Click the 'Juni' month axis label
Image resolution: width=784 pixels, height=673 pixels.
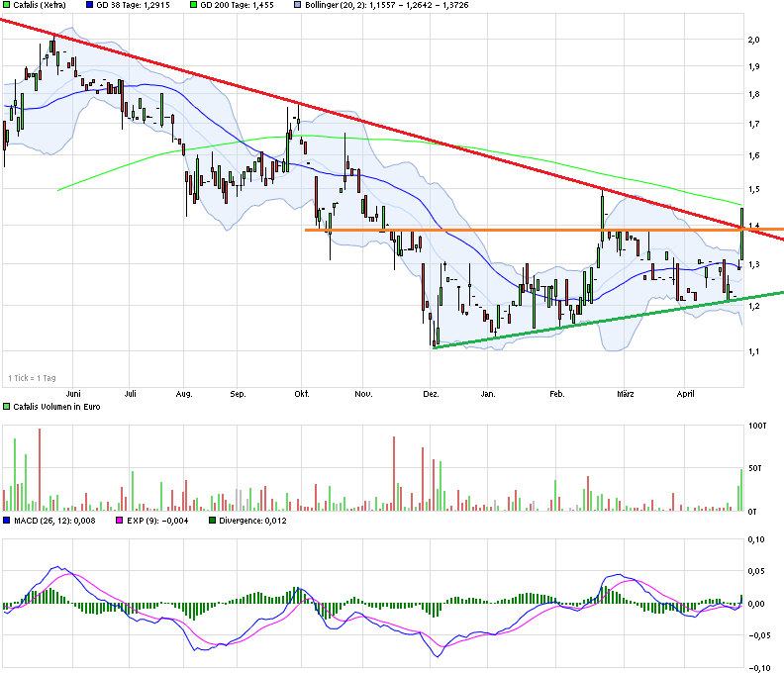(73, 394)
